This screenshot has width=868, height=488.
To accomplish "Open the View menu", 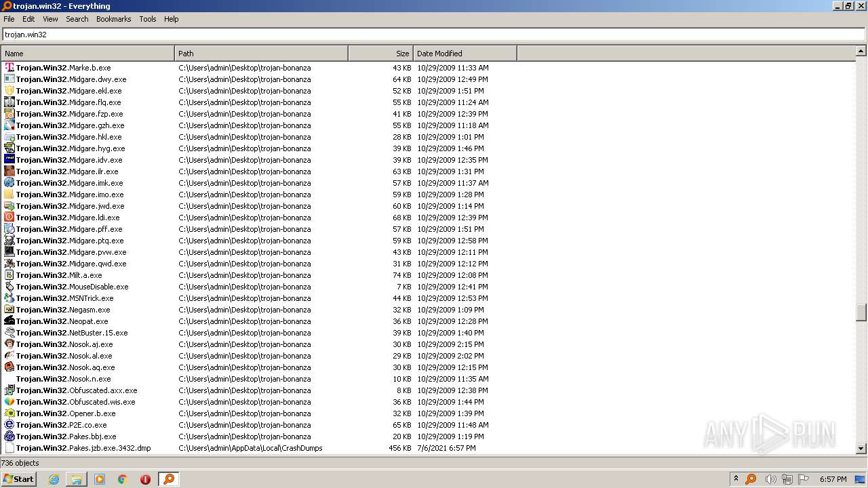I will coord(50,19).
